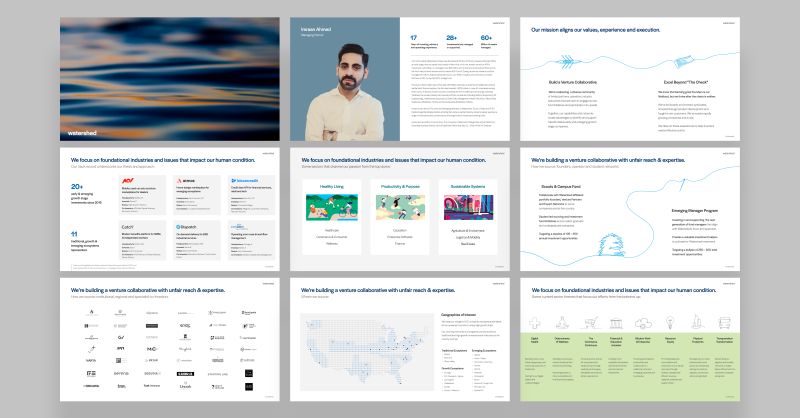Select the Healthy Living illustration
The height and width of the screenshot is (418, 800).
pos(332,207)
